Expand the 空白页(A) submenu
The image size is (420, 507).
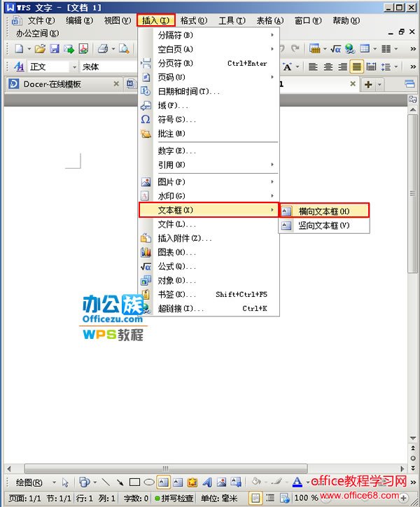[x=209, y=49]
